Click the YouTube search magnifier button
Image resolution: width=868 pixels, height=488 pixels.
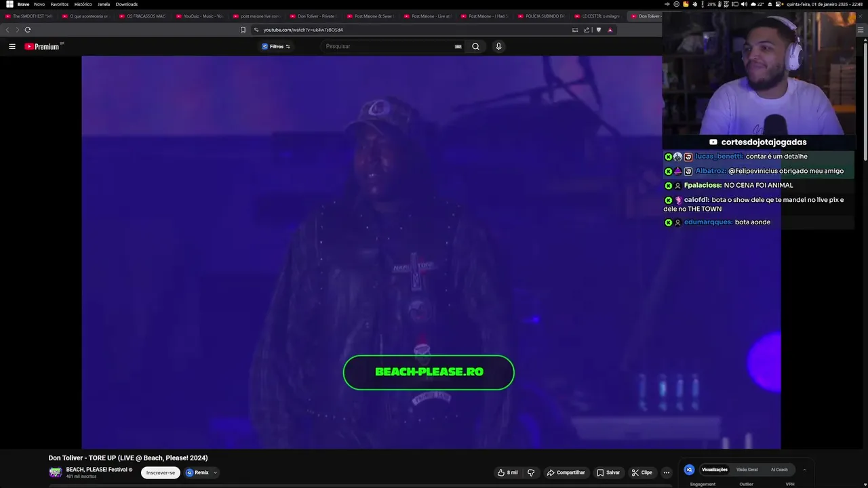click(x=475, y=46)
